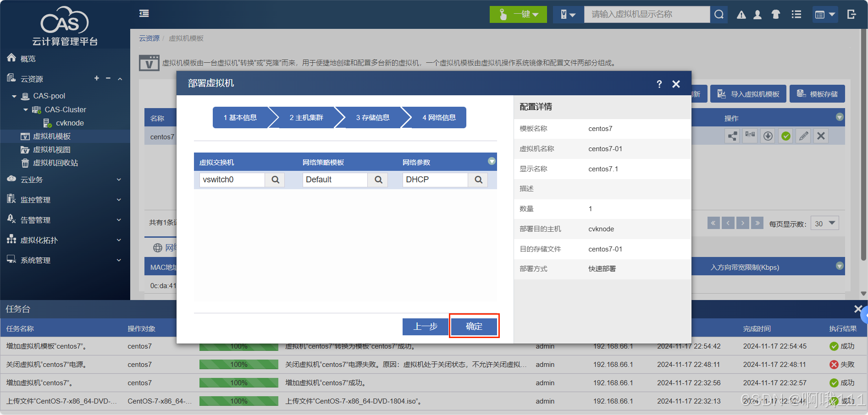Open the user profile icon
This screenshot has height=415, width=868.
coord(757,15)
